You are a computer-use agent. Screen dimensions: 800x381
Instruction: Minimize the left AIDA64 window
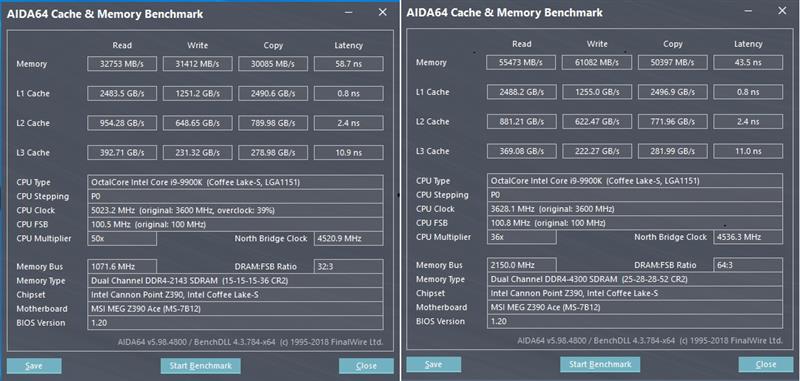pos(348,12)
